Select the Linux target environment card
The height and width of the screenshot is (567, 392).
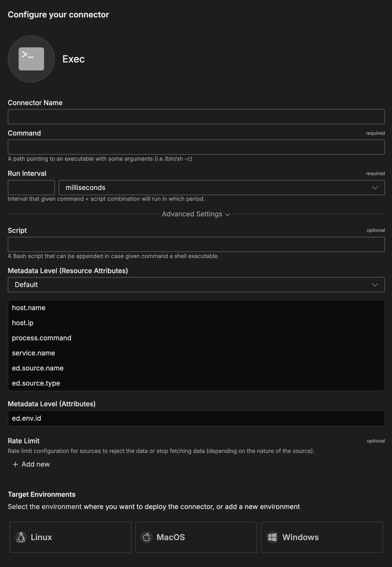[x=70, y=537]
